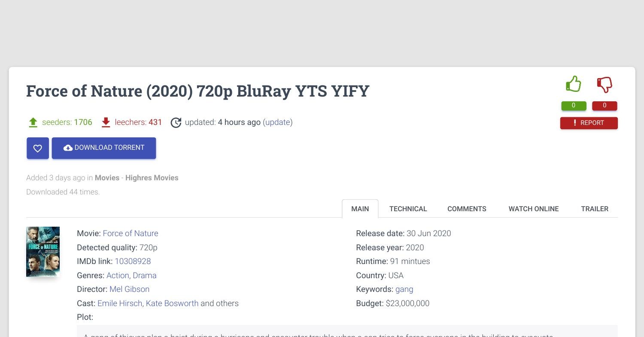Image resolution: width=644 pixels, height=337 pixels.
Task: Click the red thumbs down icon
Action: tap(605, 85)
